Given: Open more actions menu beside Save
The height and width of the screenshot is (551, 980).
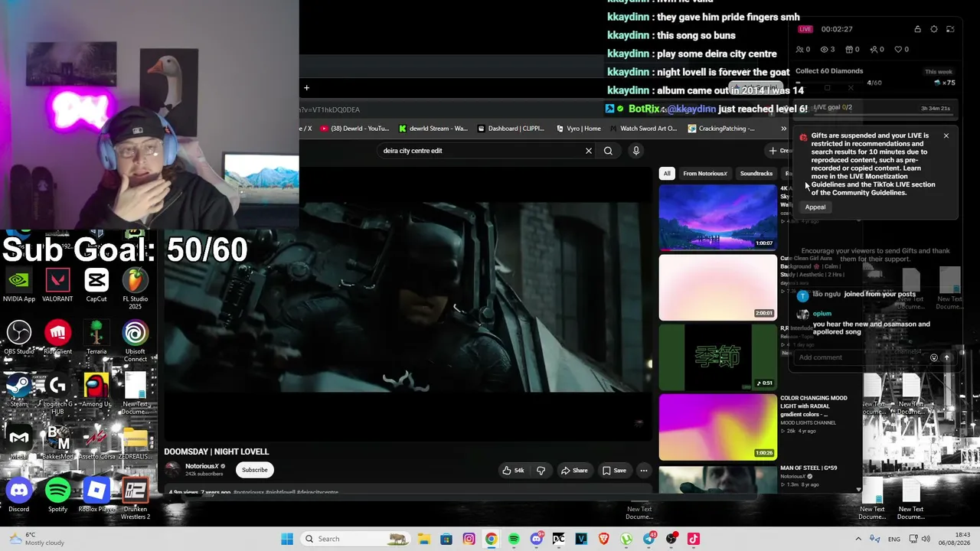Looking at the screenshot, I should [x=643, y=471].
